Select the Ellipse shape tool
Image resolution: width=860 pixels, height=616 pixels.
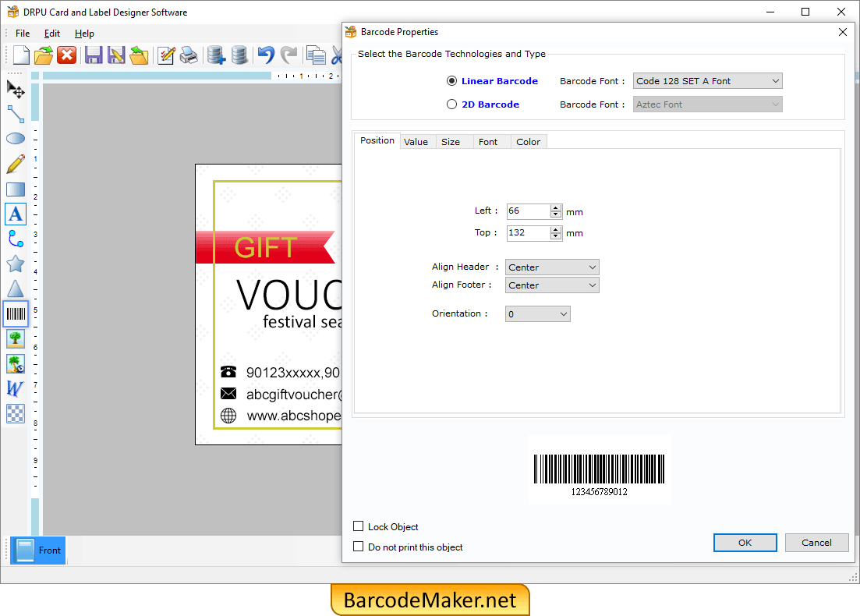pyautogui.click(x=16, y=138)
